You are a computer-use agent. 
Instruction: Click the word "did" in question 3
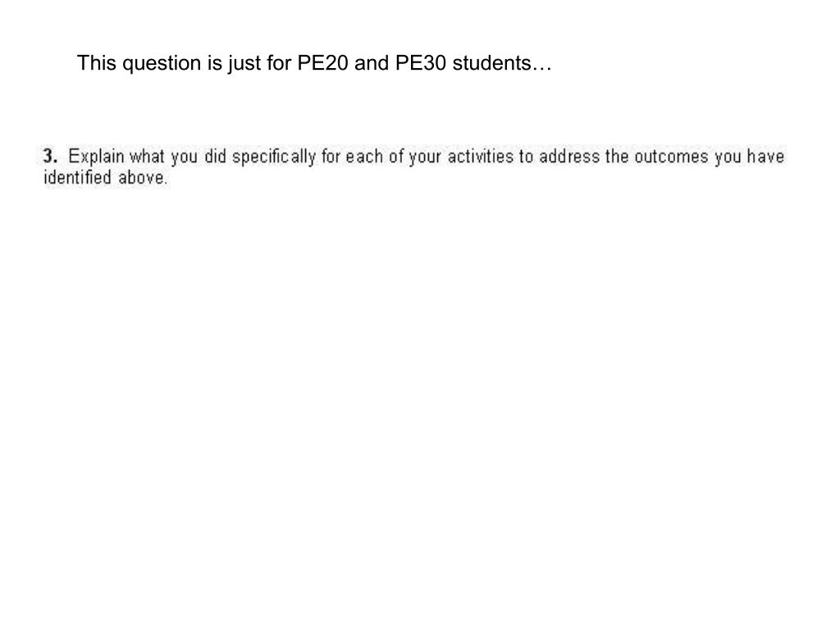pyautogui.click(x=216, y=157)
